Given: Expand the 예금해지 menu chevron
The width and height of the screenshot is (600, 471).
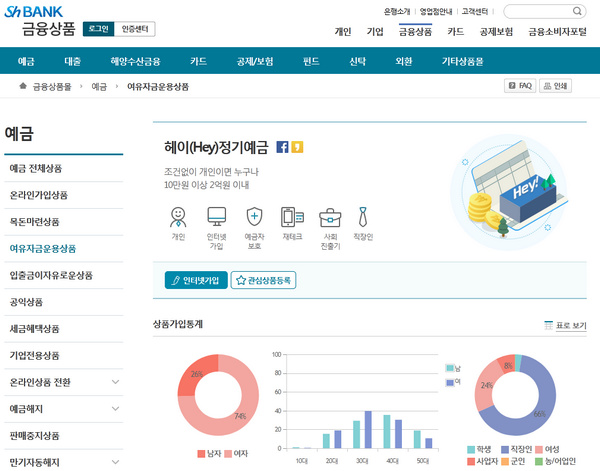Looking at the screenshot, I should click(115, 409).
